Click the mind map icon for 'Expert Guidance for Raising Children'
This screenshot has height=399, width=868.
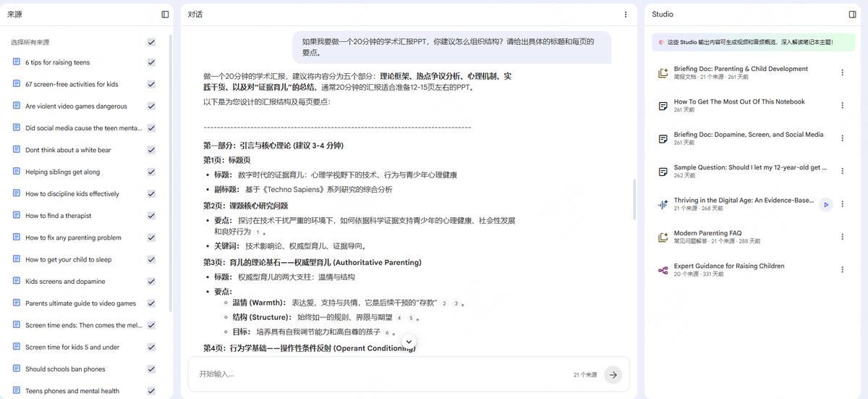tap(663, 270)
